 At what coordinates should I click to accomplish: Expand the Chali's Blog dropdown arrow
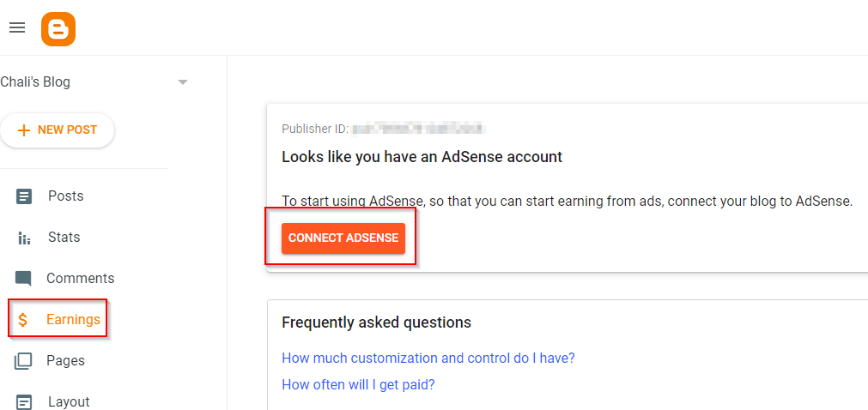pos(183,82)
